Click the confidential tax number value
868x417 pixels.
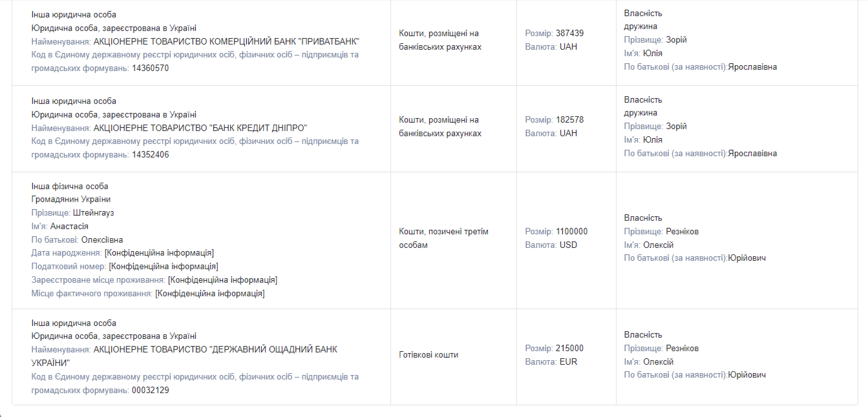click(164, 266)
